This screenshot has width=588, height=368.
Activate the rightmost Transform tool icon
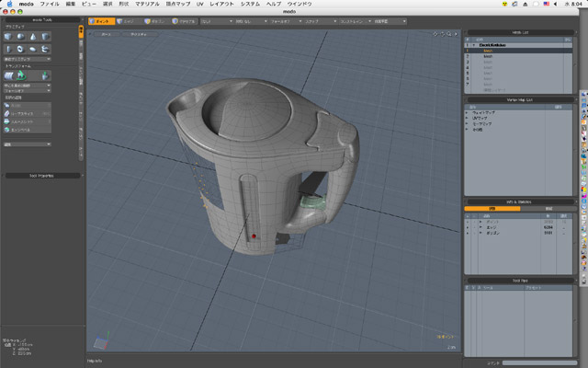[45, 75]
